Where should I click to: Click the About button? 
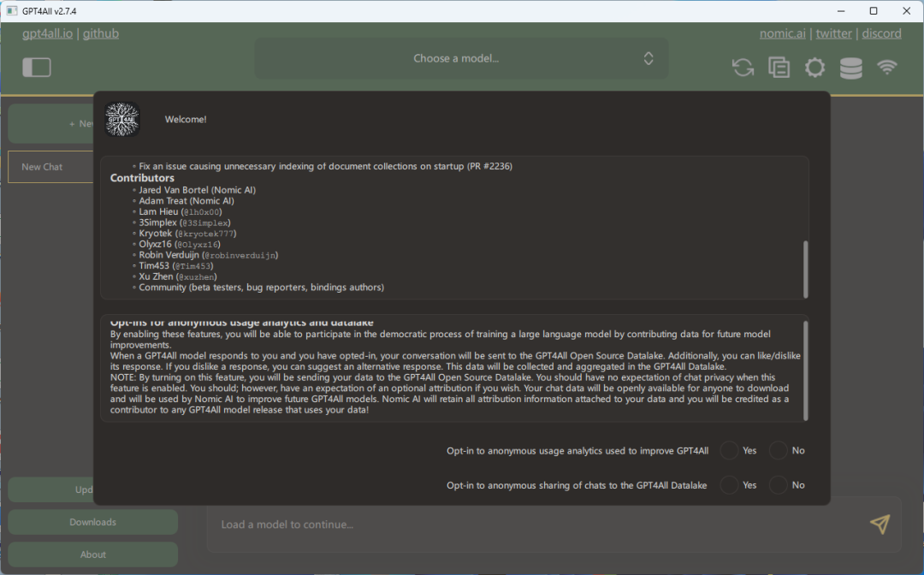pyautogui.click(x=92, y=554)
